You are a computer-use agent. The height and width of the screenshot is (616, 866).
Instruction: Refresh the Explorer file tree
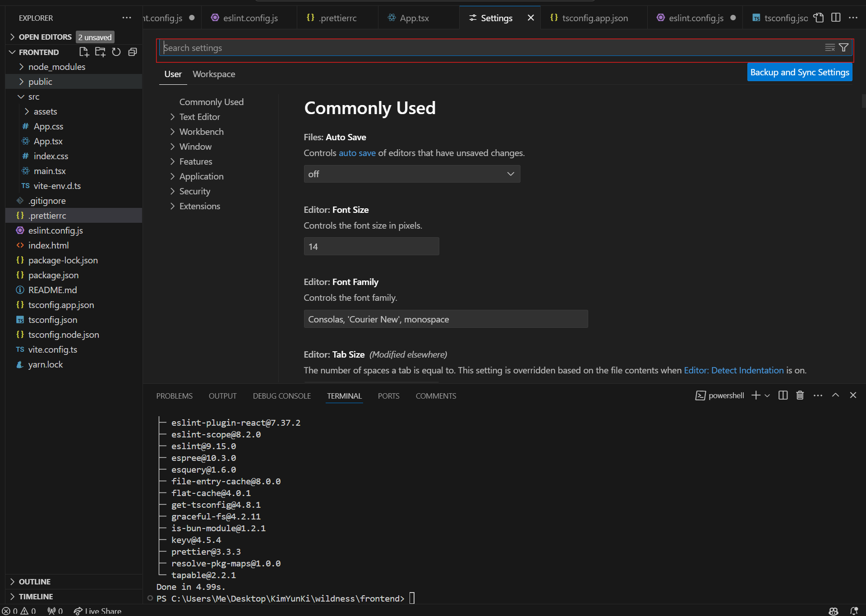tap(116, 52)
